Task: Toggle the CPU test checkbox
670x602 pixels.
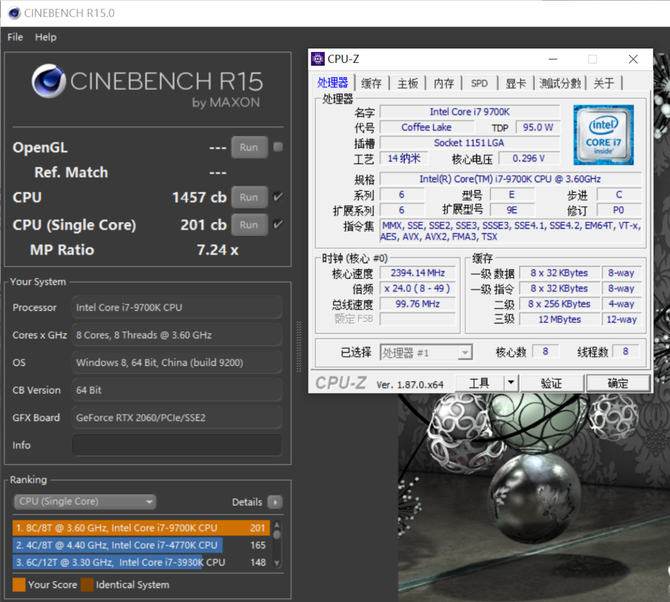Action: click(278, 197)
